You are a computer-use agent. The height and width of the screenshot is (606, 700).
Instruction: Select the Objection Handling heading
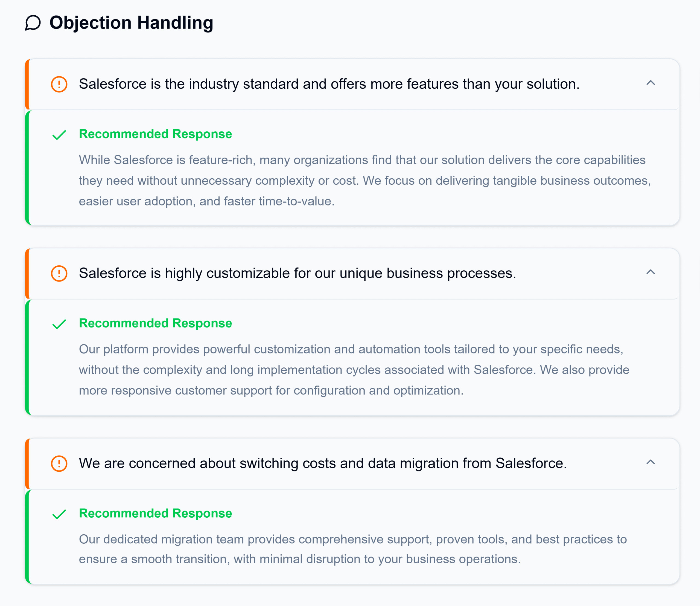(131, 23)
